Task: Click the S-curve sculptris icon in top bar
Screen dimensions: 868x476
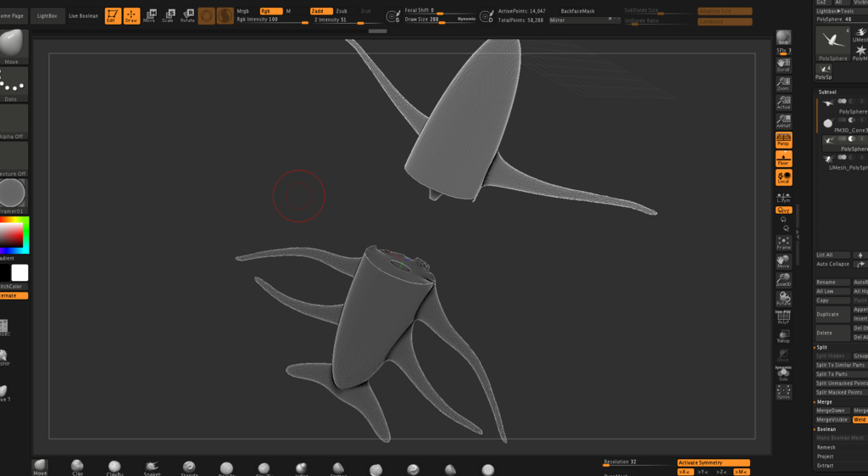Action: click(x=225, y=16)
